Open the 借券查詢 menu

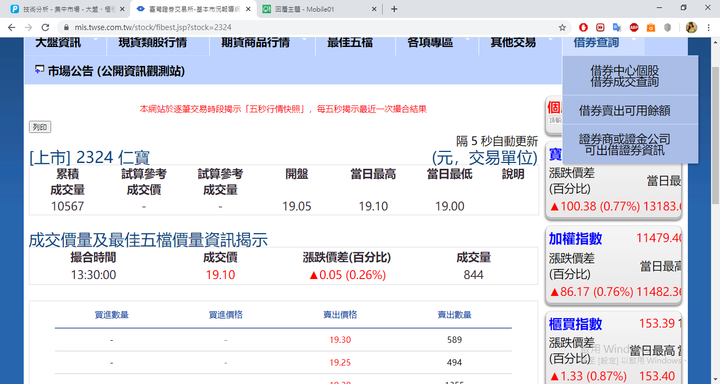click(596, 43)
